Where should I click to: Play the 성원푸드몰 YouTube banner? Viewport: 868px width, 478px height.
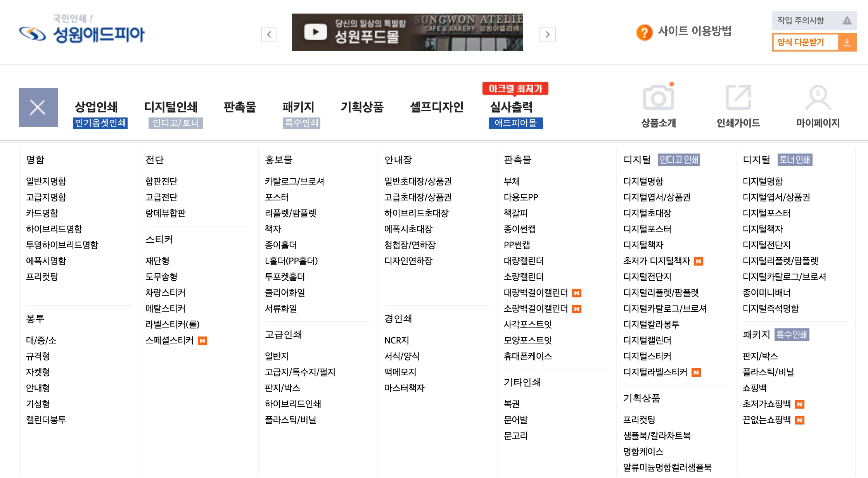point(315,32)
